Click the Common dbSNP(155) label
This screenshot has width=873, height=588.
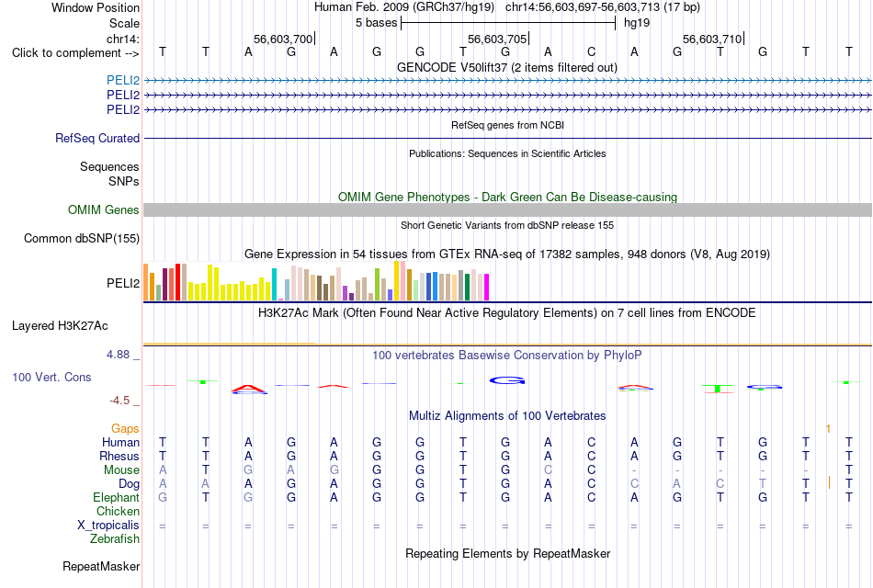click(81, 238)
